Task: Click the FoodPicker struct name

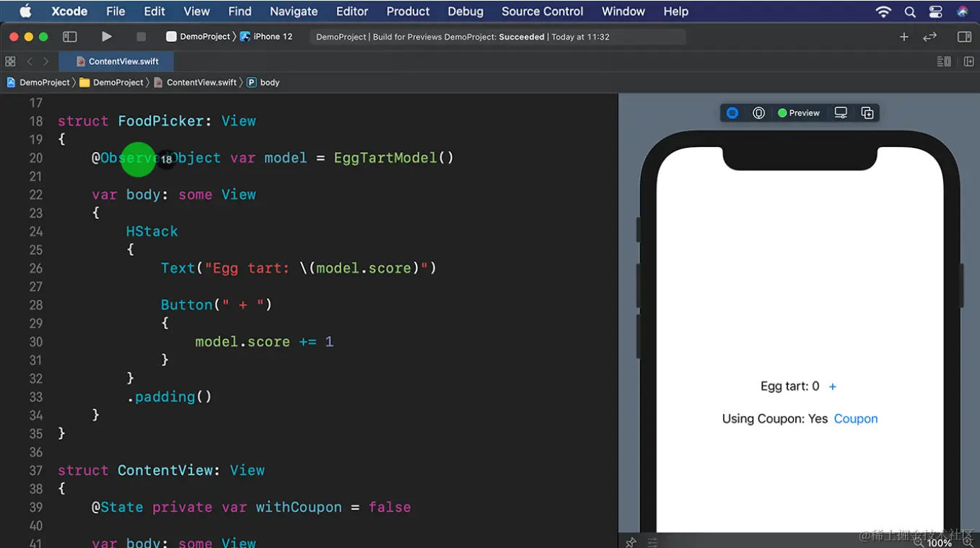Action: pyautogui.click(x=161, y=121)
